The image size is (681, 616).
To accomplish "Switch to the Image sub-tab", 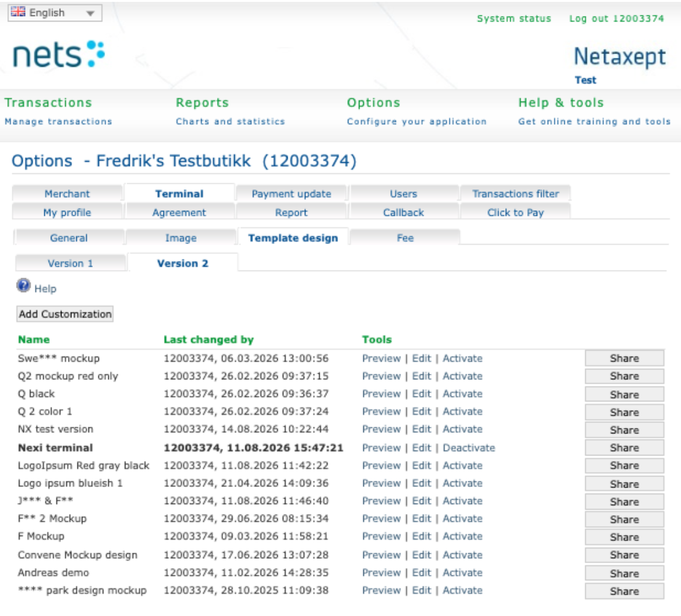I will tap(181, 238).
